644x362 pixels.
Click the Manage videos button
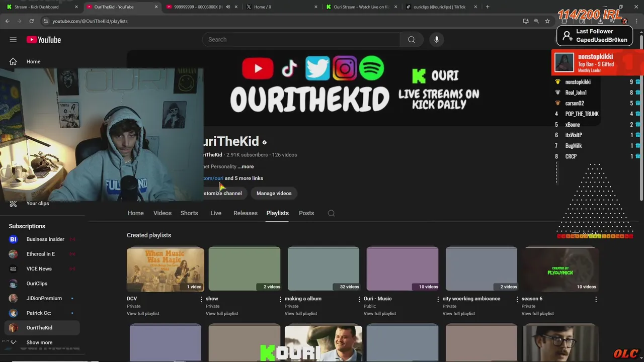pyautogui.click(x=274, y=193)
